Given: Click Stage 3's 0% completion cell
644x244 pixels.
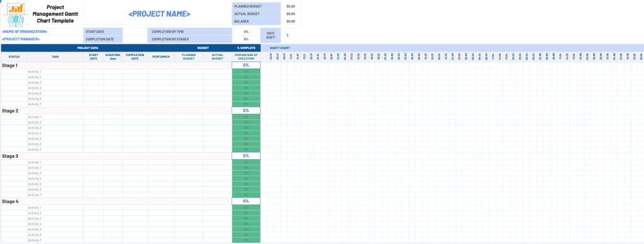Looking at the screenshot, I should 246,156.
